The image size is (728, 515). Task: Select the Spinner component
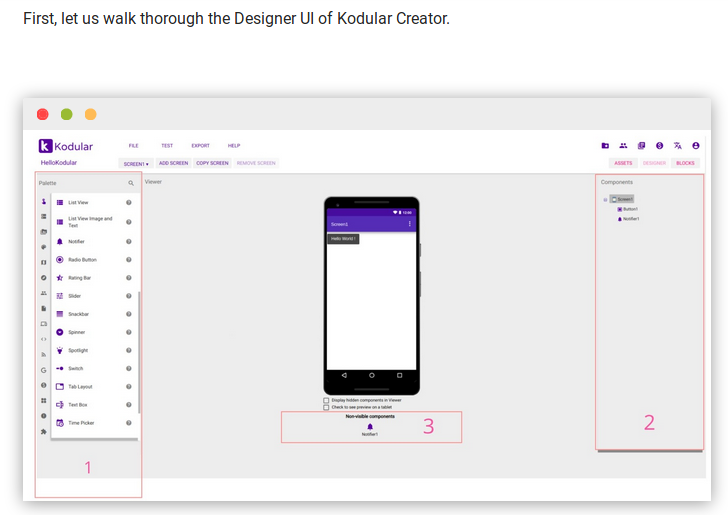(x=94, y=332)
